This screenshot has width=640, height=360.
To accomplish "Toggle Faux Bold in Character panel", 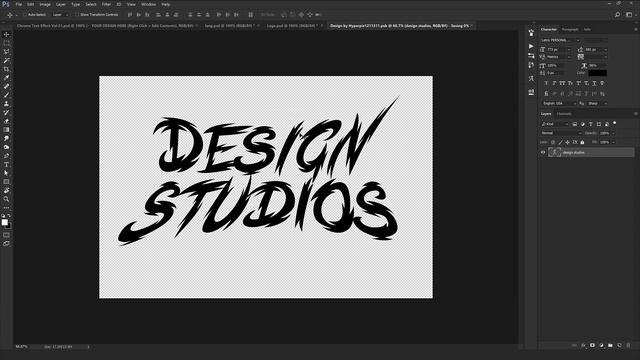I will tap(546, 83).
